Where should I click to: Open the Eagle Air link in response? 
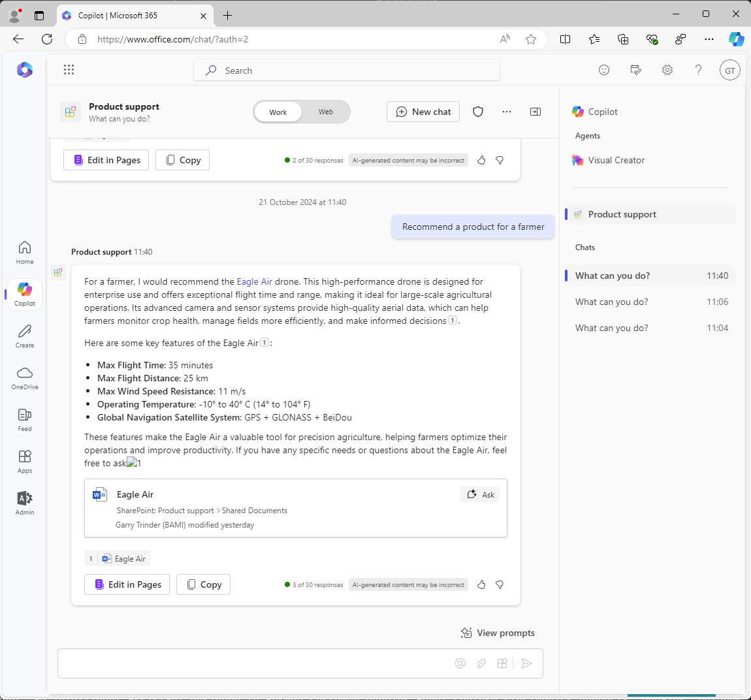pos(254,281)
